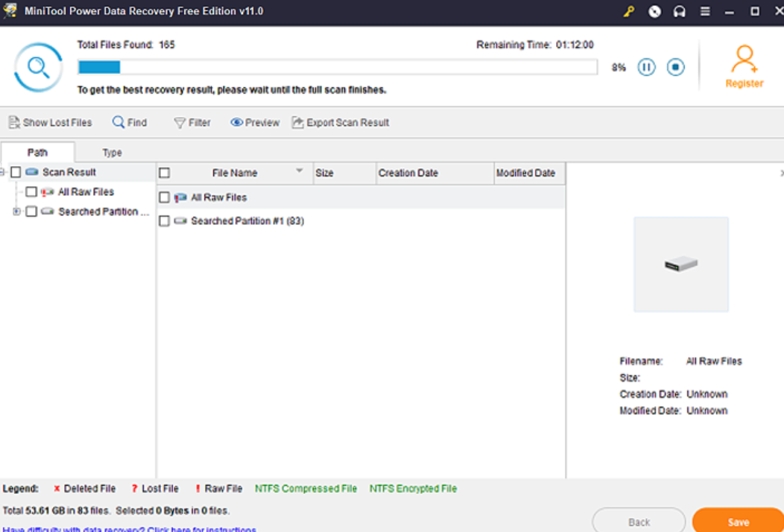Image resolution: width=784 pixels, height=532 pixels.
Task: Click the Remaining Time value
Action: (575, 45)
